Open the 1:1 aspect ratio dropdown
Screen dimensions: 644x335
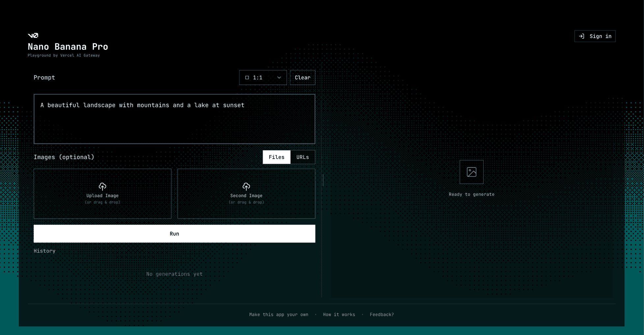(263, 78)
